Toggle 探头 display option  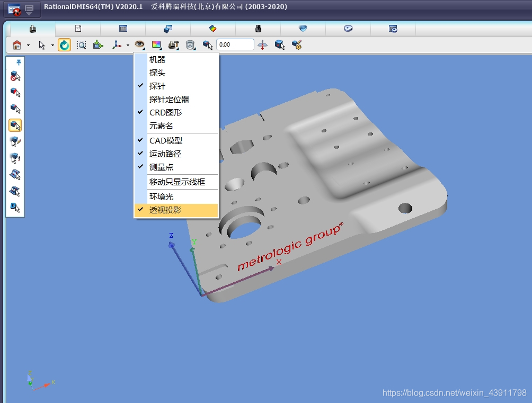point(176,73)
